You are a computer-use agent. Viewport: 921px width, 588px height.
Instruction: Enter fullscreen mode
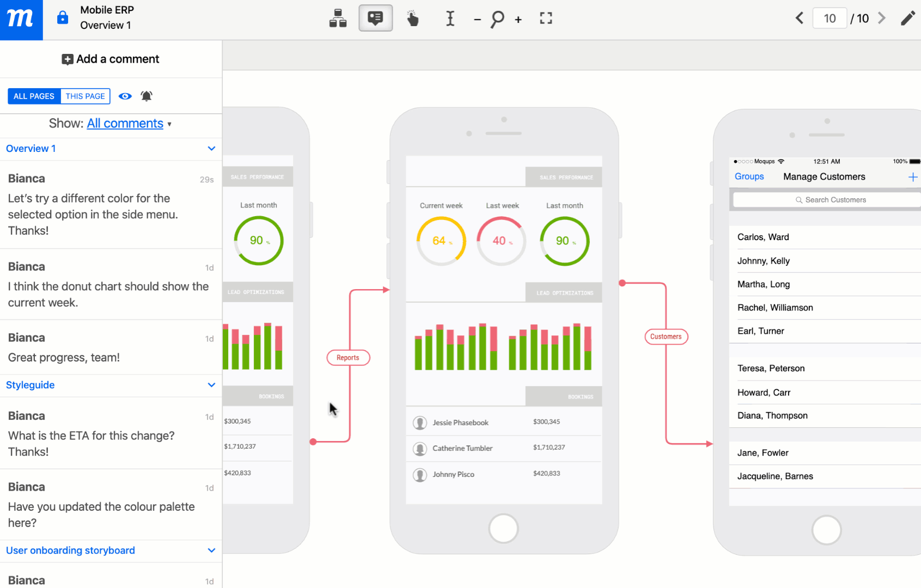point(546,19)
